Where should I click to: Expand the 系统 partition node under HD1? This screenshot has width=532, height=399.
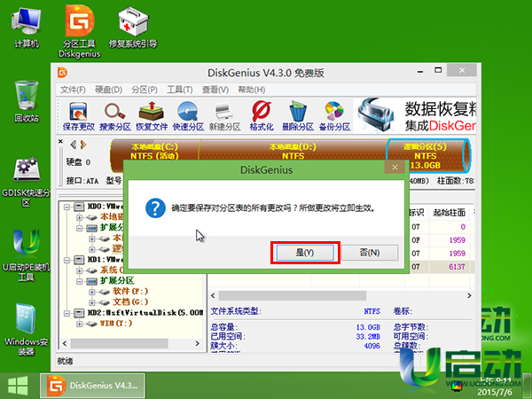pos(80,270)
